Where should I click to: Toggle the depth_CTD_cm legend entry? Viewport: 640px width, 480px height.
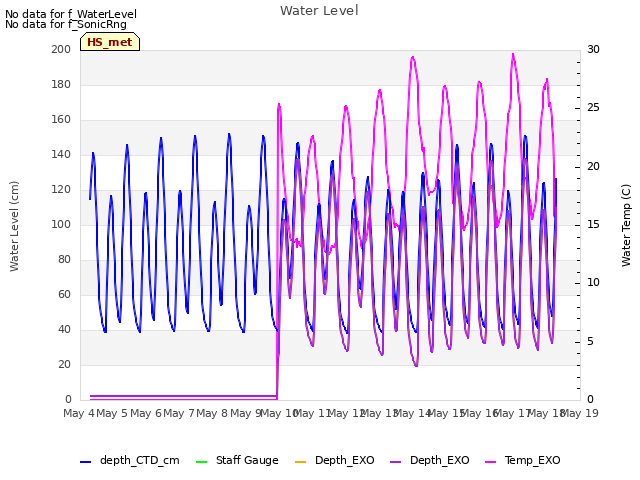(130, 460)
